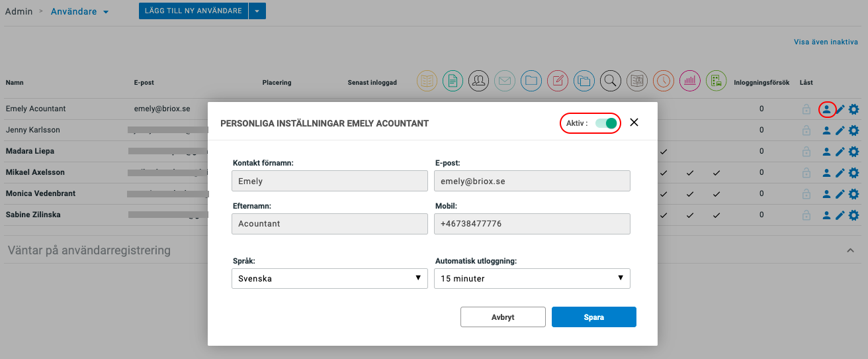This screenshot has width=868, height=359.
Task: Expand the arrow beside Lägg till ny användare
Action: (x=257, y=11)
